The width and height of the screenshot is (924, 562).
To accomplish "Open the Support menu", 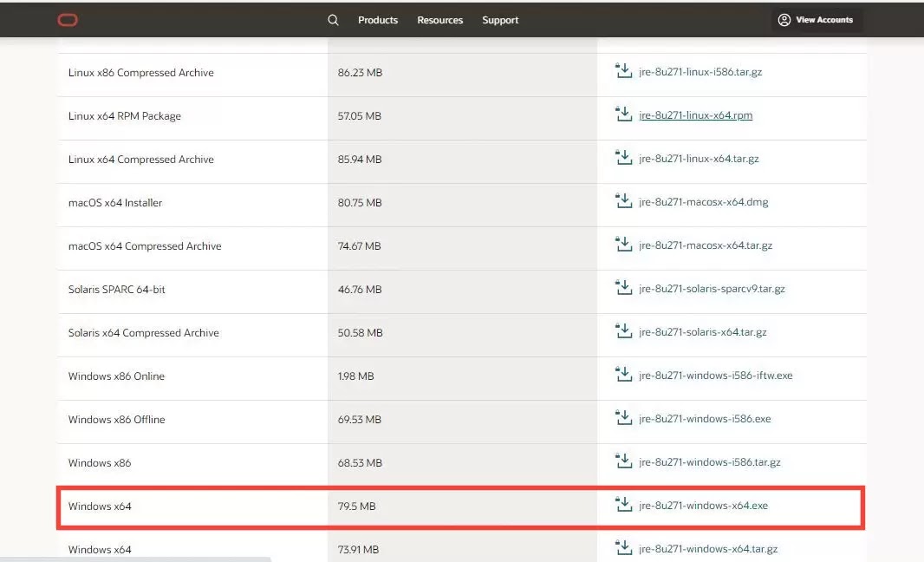I will point(500,20).
